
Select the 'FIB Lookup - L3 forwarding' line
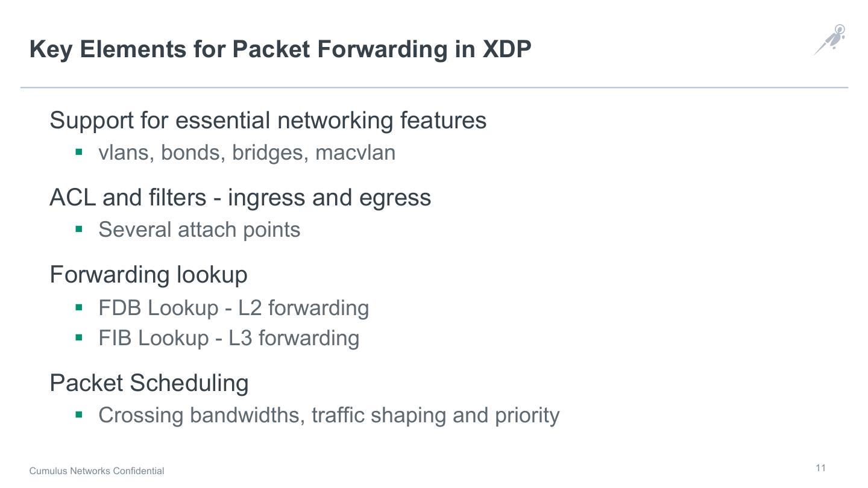click(228, 338)
